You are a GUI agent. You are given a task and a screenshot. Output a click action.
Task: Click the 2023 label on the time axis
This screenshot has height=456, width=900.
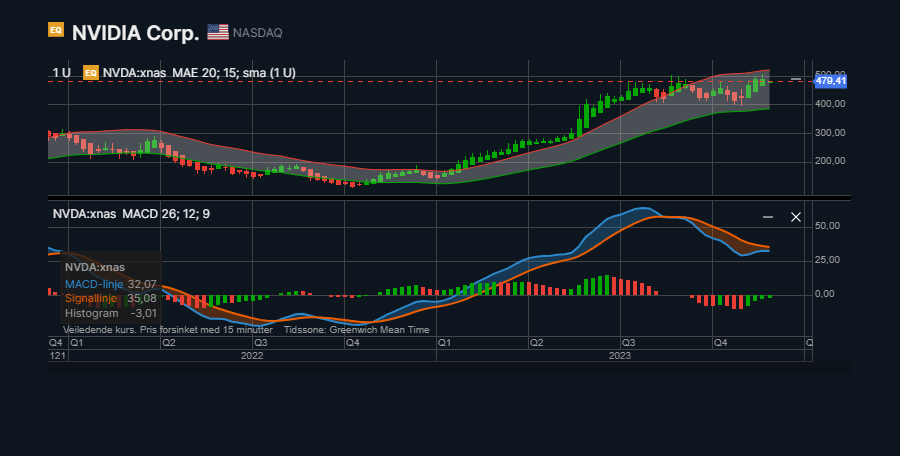[x=620, y=354]
